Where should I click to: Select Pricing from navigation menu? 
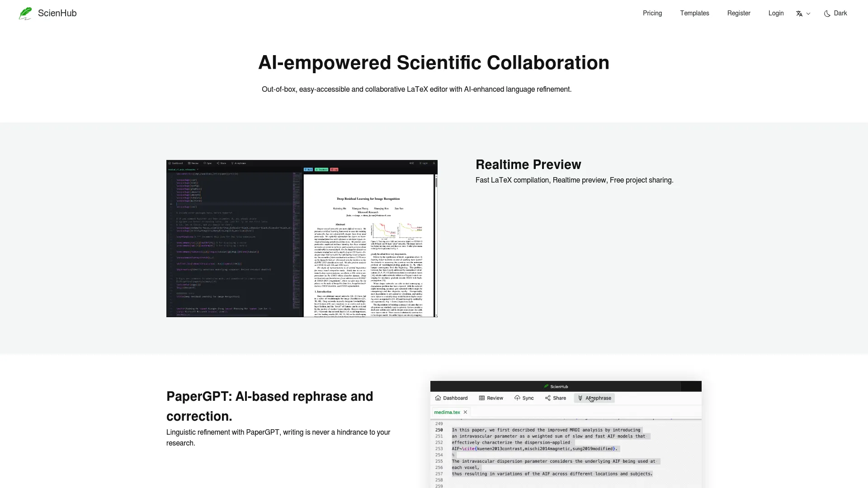[652, 13]
